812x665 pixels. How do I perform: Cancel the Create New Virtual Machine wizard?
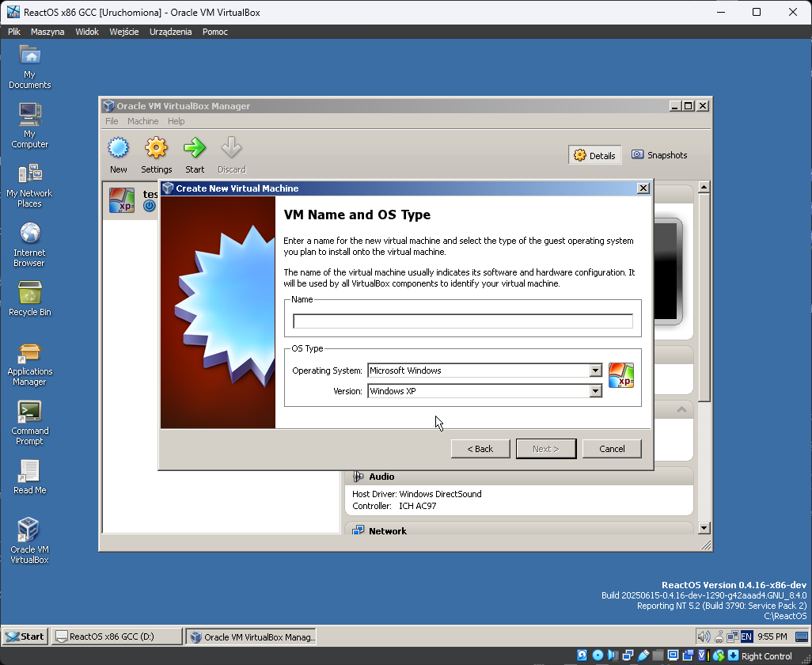pos(612,449)
